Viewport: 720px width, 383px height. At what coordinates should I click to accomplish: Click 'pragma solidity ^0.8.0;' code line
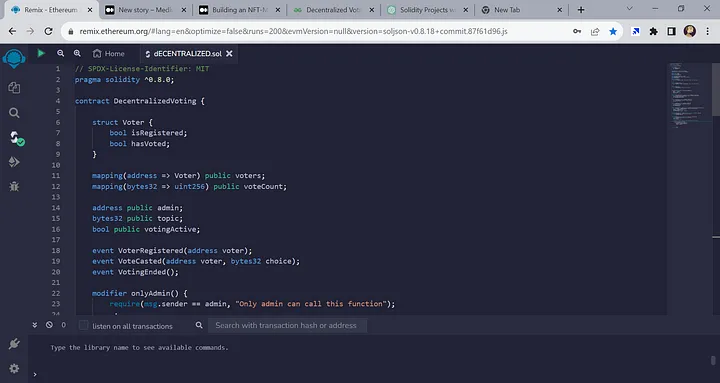[124, 79]
